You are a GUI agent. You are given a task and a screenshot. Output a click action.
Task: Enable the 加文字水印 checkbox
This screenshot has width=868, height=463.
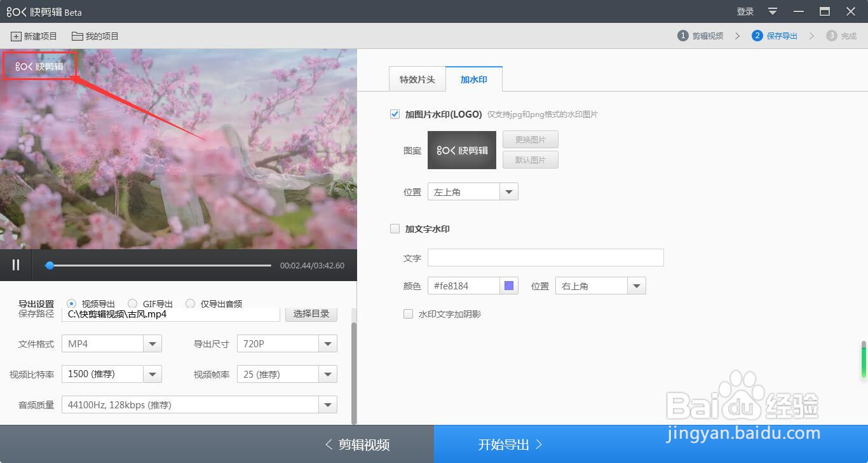(x=395, y=228)
